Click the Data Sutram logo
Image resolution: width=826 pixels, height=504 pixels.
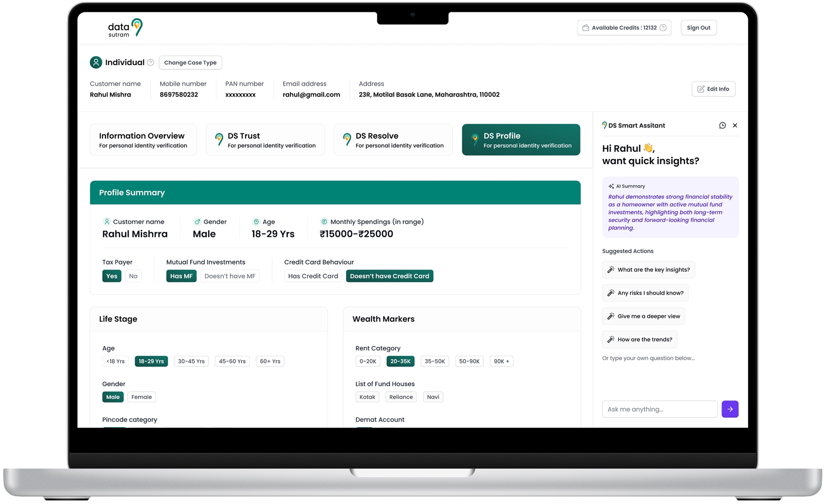pos(125,28)
